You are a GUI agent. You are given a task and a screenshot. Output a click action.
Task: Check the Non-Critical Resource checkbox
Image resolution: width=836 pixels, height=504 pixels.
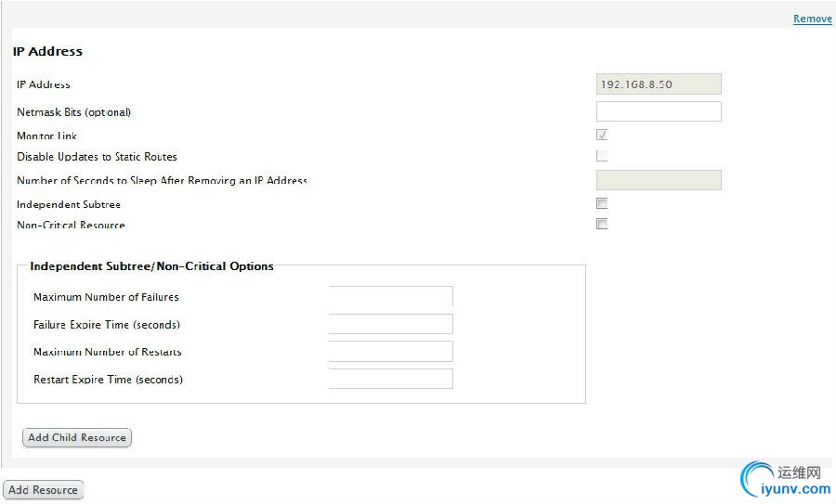click(602, 224)
